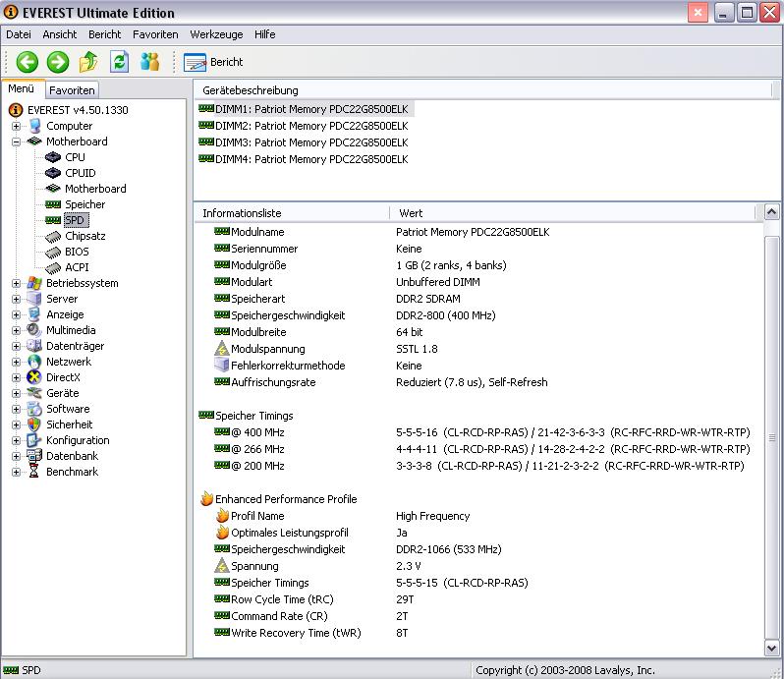Viewport: 784px width, 679px height.
Task: Click the Geräte devices icon
Action: point(34,393)
